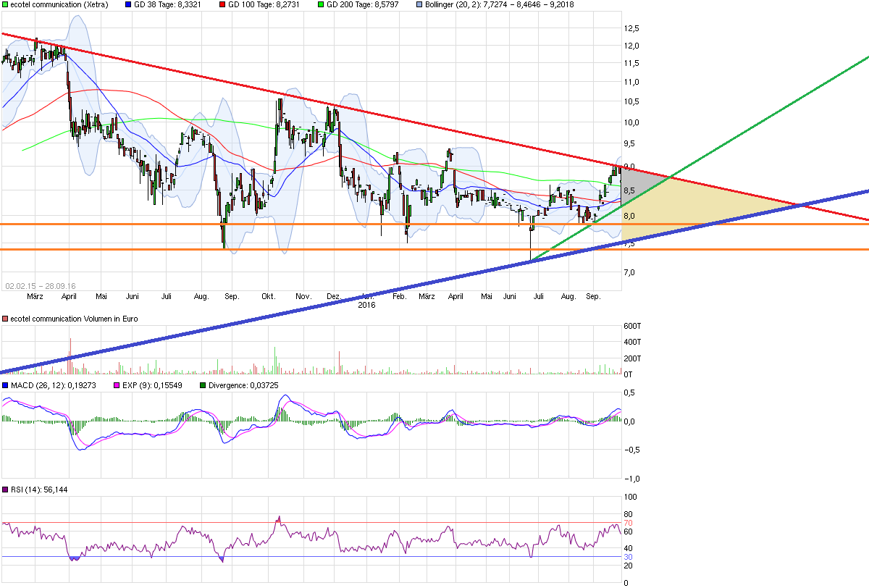Click the 'Dez.' month label on time axis

coord(334,297)
